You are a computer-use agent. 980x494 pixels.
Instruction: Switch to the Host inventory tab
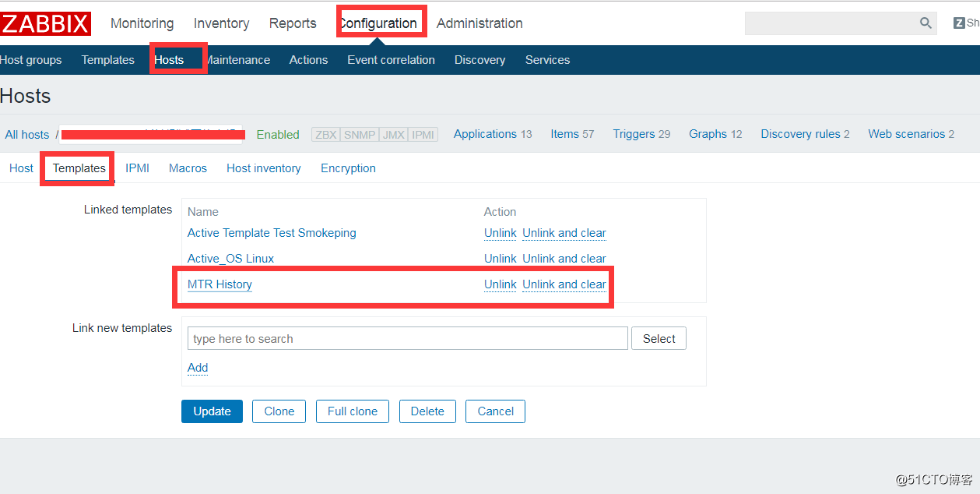pos(264,168)
